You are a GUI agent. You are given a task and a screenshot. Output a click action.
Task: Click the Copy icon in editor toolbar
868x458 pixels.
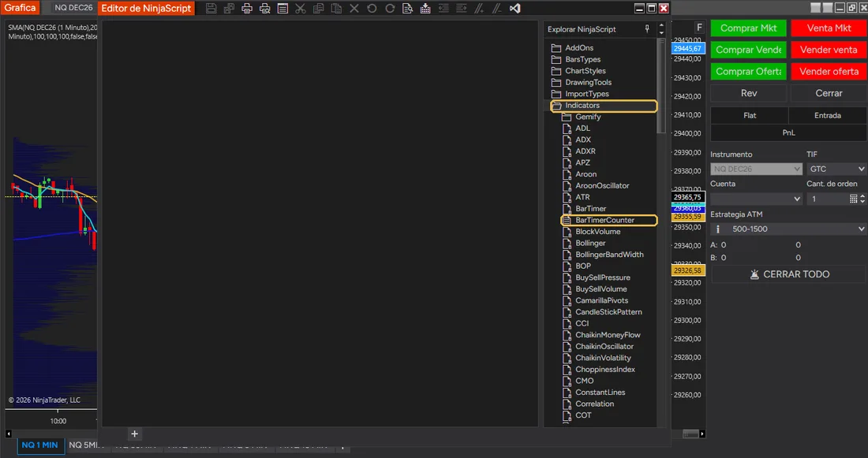(x=318, y=9)
